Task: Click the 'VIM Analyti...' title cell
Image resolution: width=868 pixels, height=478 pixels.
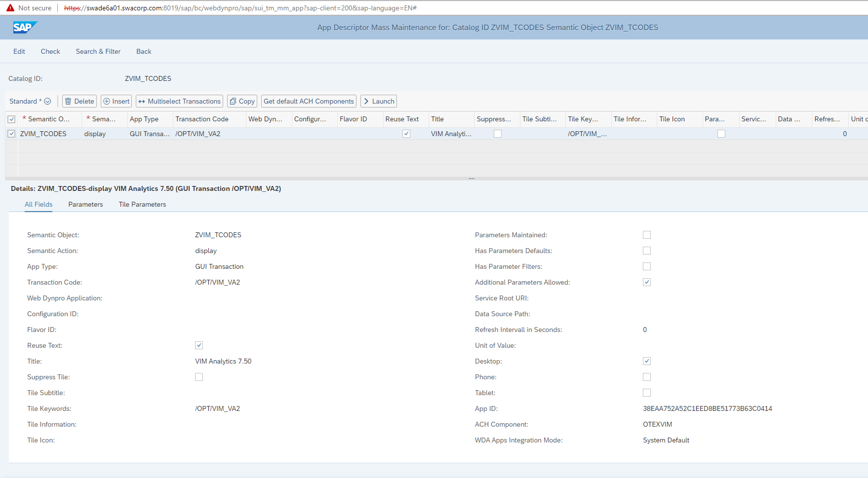Action: [x=451, y=134]
